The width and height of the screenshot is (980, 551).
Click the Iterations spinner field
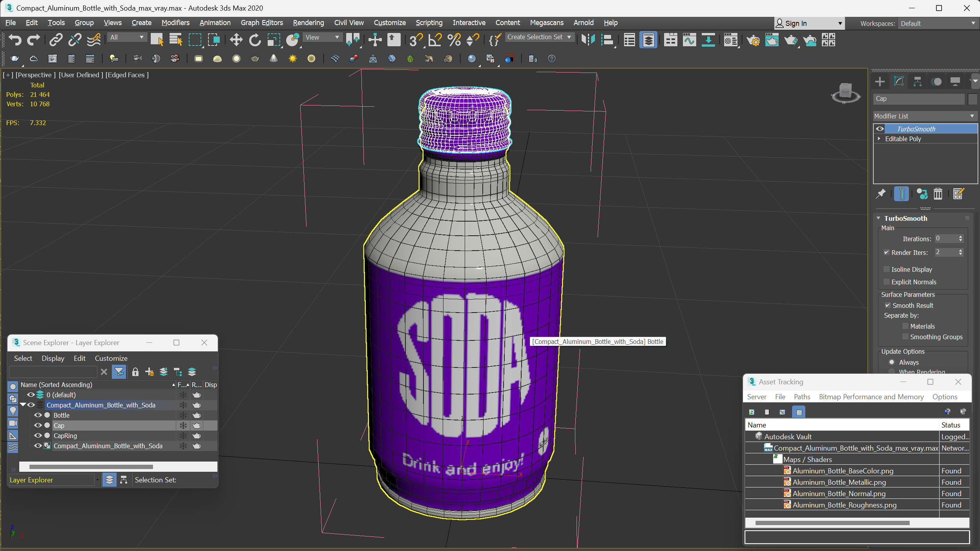(945, 238)
